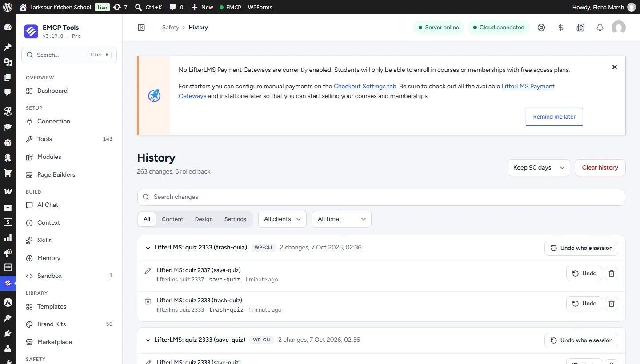Click the Safety breadcrumb link
The height and width of the screenshot is (364, 640).
[171, 28]
